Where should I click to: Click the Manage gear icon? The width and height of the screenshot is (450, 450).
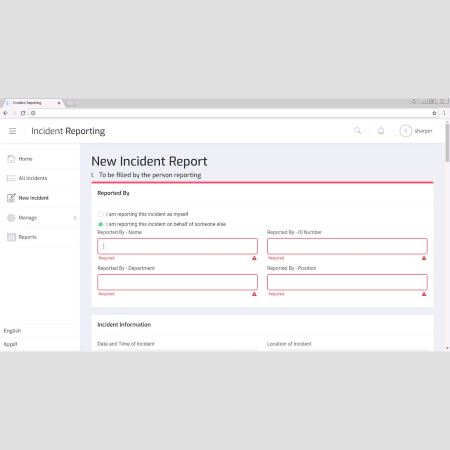pos(11,218)
